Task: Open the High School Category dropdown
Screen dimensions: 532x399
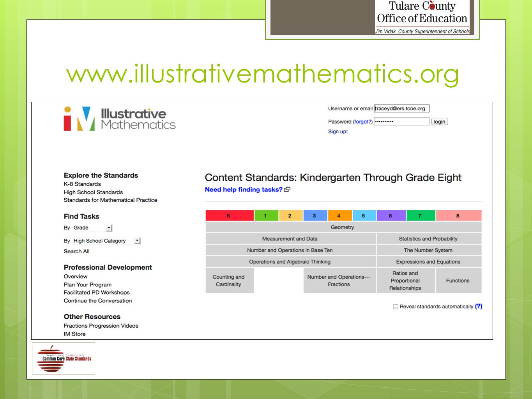Action: (x=106, y=241)
